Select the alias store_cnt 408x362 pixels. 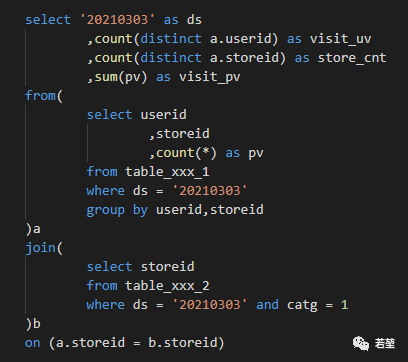(352, 58)
